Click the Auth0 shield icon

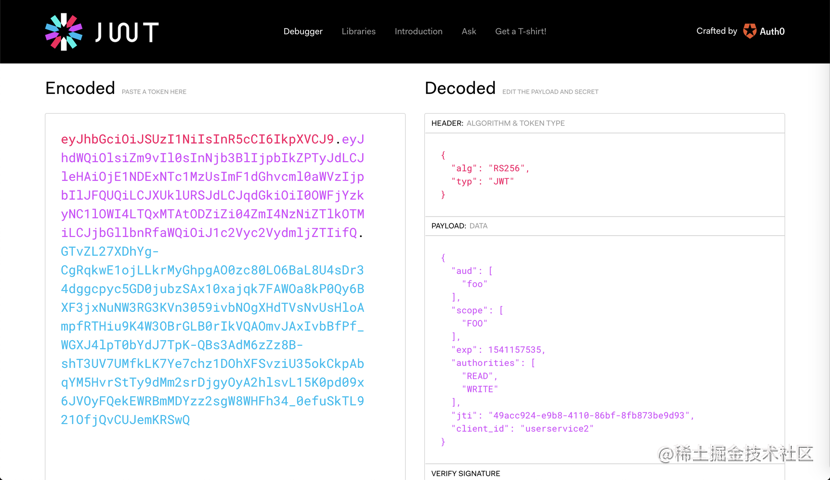pos(750,31)
